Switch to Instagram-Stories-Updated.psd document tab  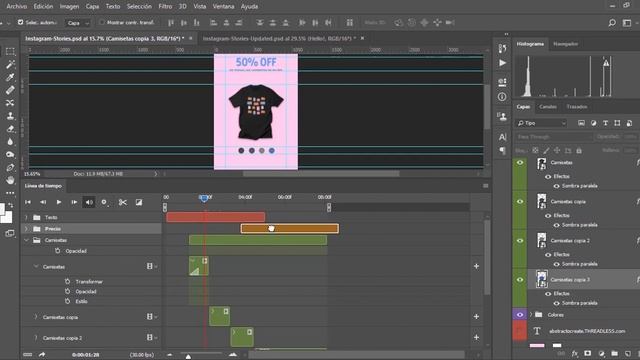(x=279, y=38)
